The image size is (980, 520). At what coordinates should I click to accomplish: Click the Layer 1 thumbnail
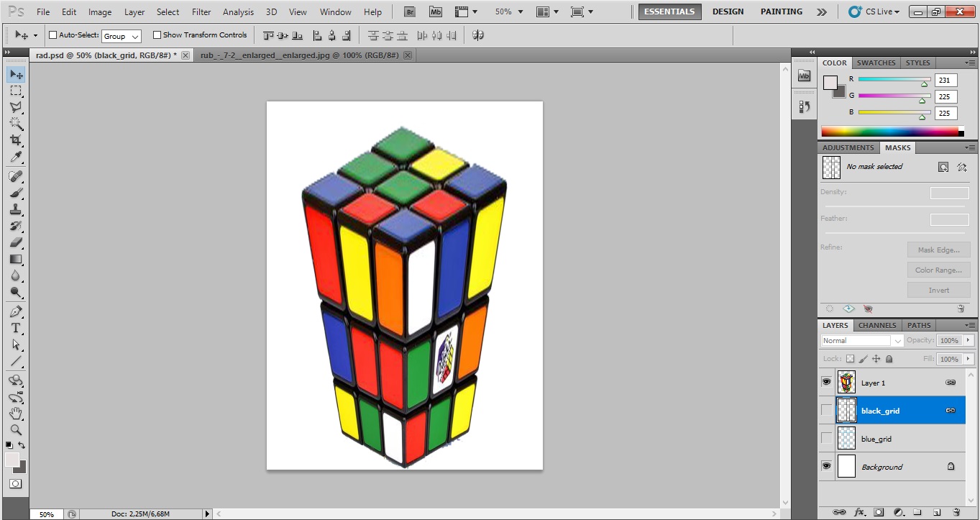[846, 383]
